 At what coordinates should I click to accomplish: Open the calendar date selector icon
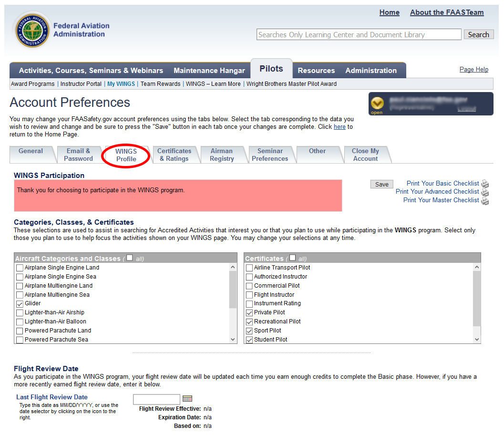(187, 399)
